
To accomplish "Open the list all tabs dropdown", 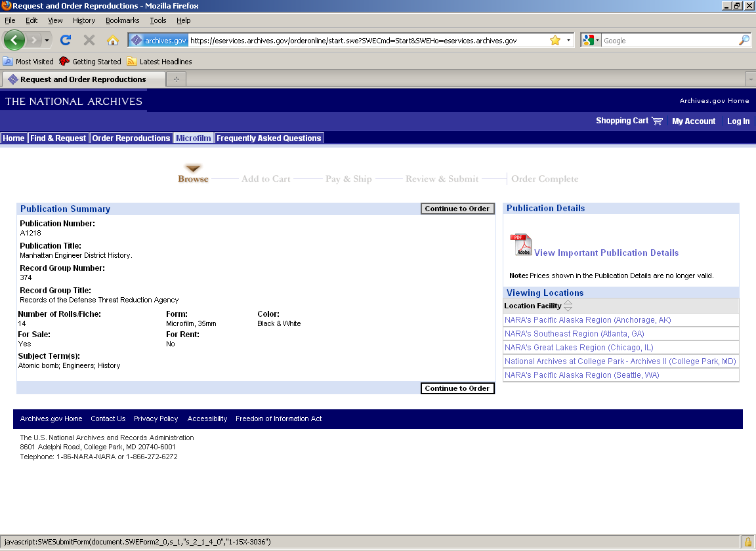I will pyautogui.click(x=751, y=79).
